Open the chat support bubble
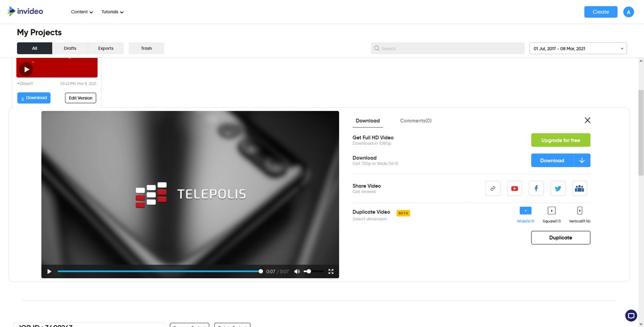The width and height of the screenshot is (644, 327). [x=631, y=315]
